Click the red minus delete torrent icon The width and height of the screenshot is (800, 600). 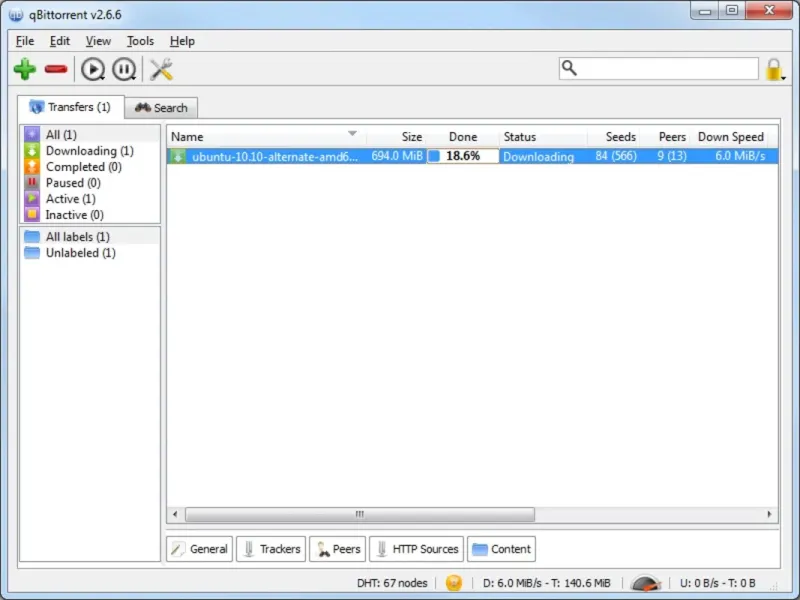[x=56, y=69]
